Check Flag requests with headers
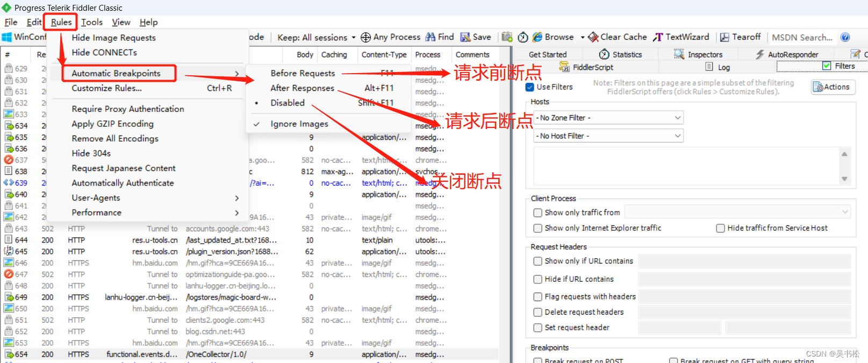The height and width of the screenshot is (363, 868). point(537,297)
